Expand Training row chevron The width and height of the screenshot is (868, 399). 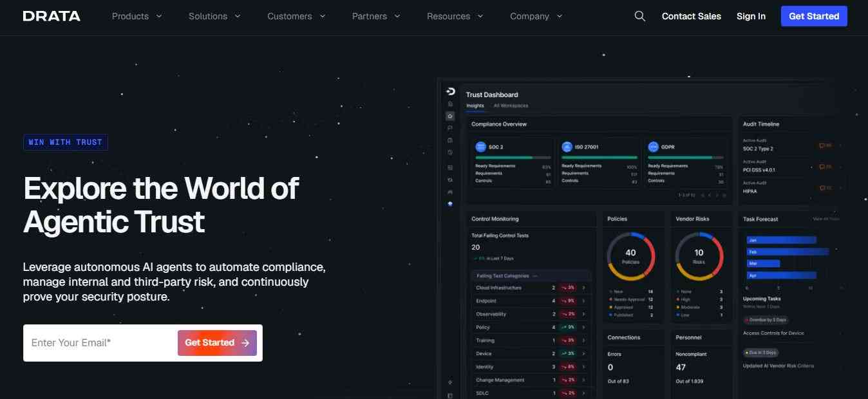pyautogui.click(x=584, y=340)
